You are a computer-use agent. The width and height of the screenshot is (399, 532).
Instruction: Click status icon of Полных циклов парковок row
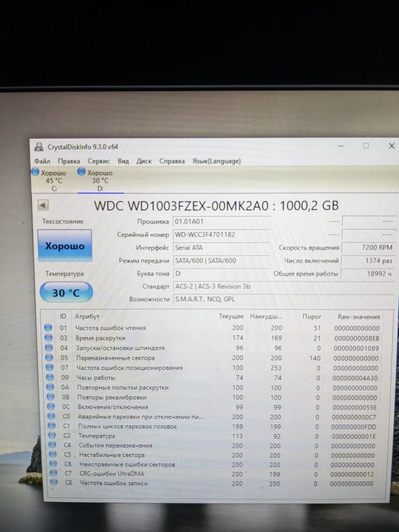point(52,425)
